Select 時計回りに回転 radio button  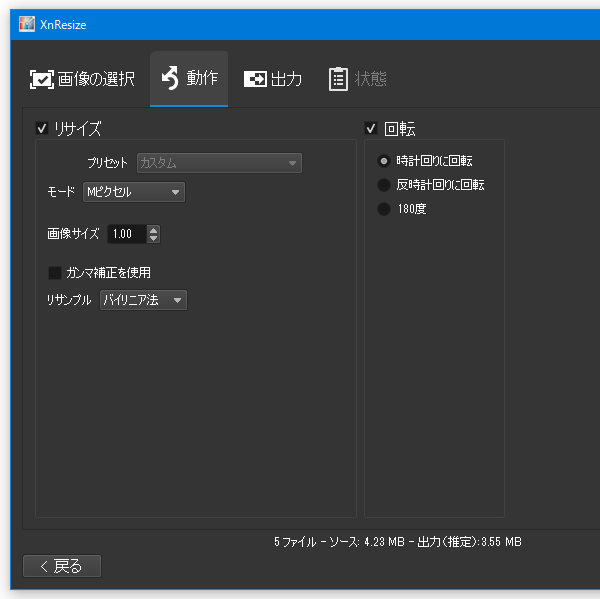coord(384,161)
